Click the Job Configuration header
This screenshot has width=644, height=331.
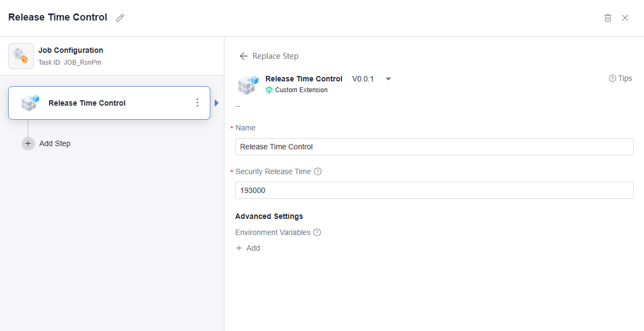tap(71, 50)
